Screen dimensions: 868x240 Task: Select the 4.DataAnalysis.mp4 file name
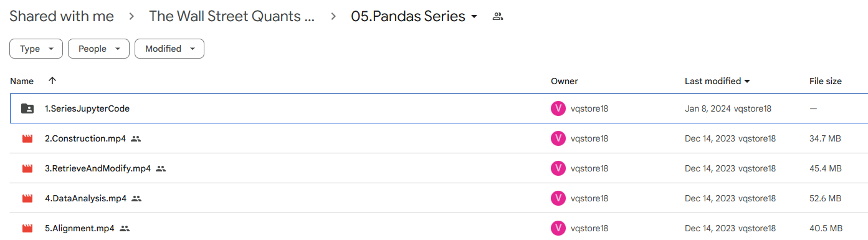tap(85, 198)
